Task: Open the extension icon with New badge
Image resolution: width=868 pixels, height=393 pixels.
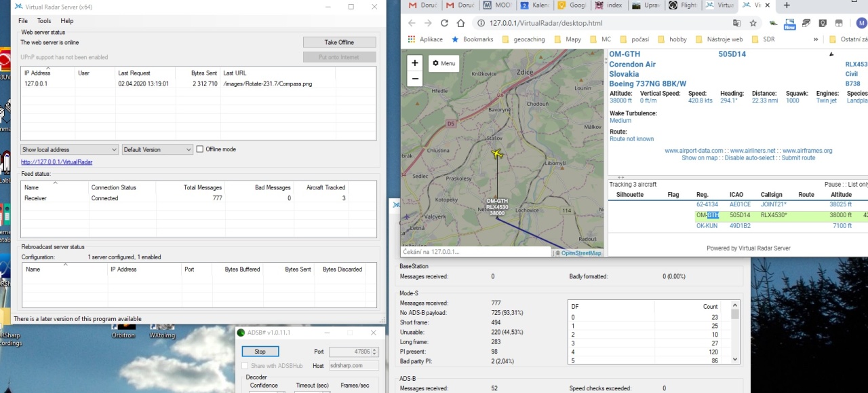Action: coord(789,24)
